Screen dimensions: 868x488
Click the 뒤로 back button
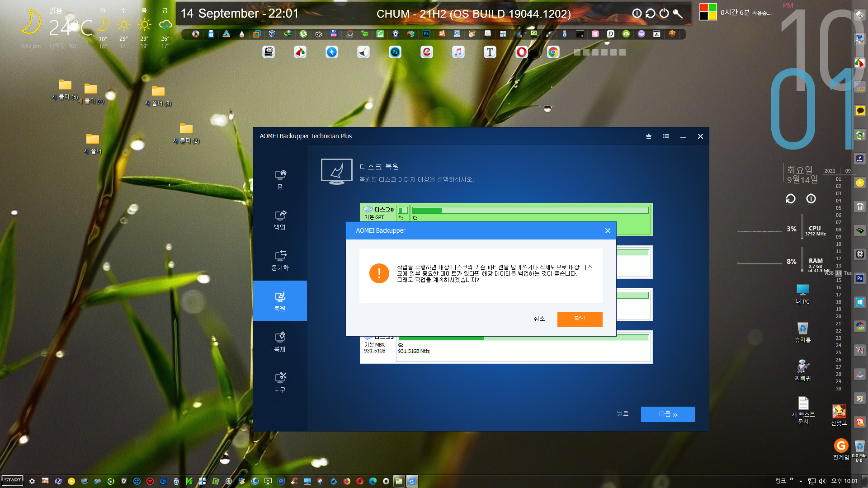[x=623, y=413]
